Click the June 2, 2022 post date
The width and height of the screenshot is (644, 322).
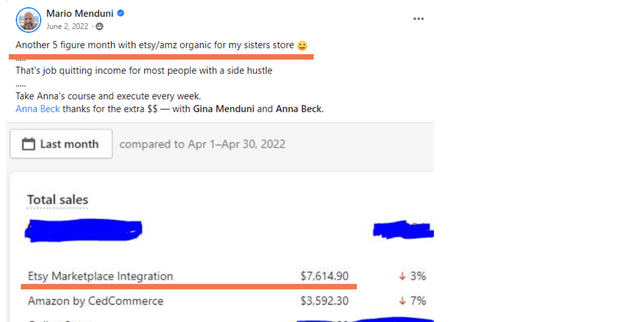[x=67, y=26]
